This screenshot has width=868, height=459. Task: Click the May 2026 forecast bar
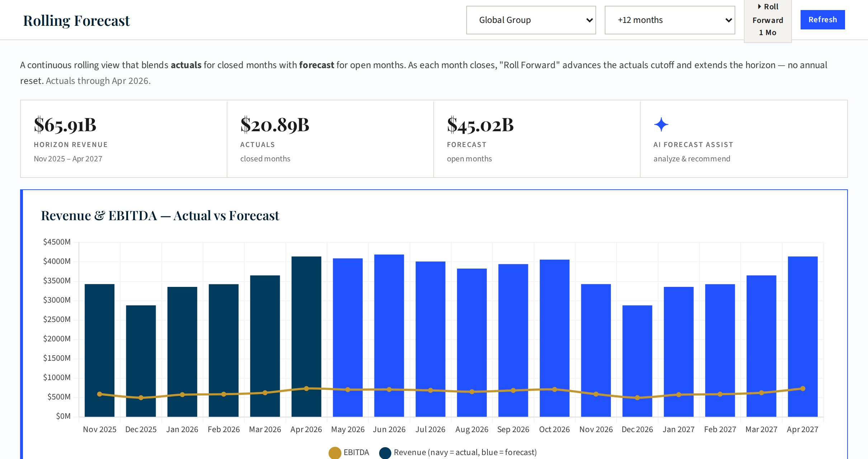348,337
